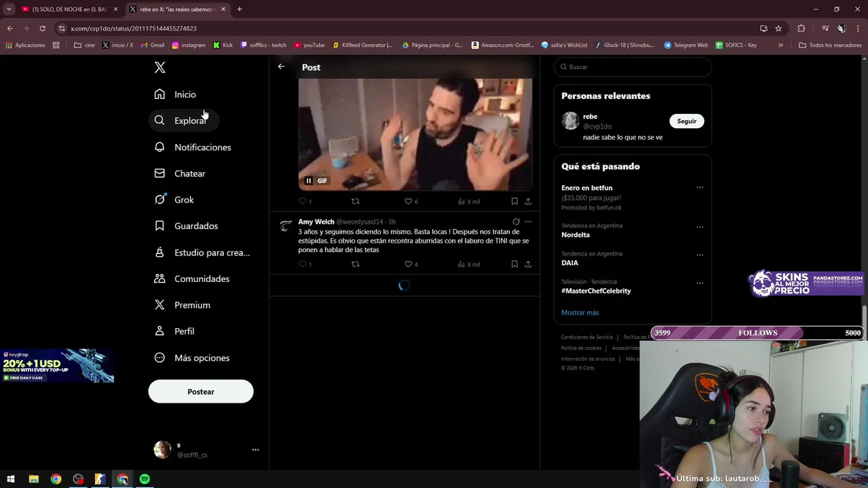View stats of Amy Welch's post
This screenshot has width=868, height=488.
point(468,264)
